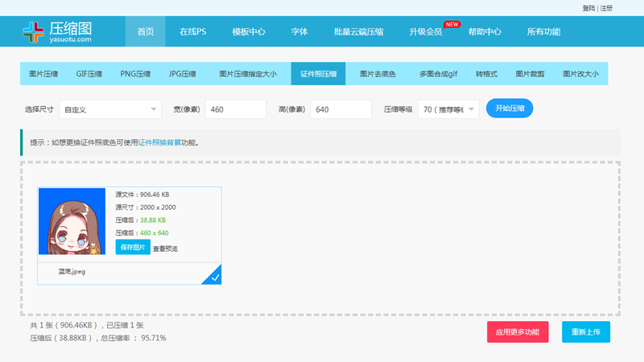Click the yasuotu.com logo icon
644x362 pixels.
[x=33, y=32]
